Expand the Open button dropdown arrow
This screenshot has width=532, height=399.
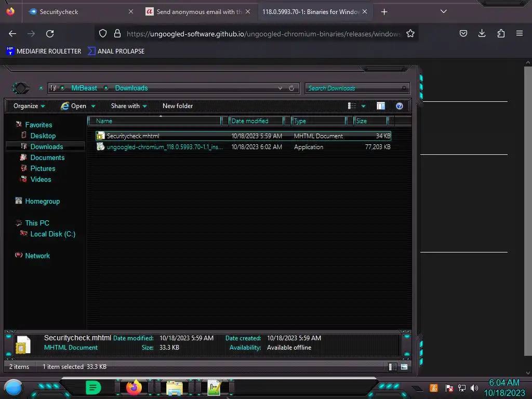point(94,106)
